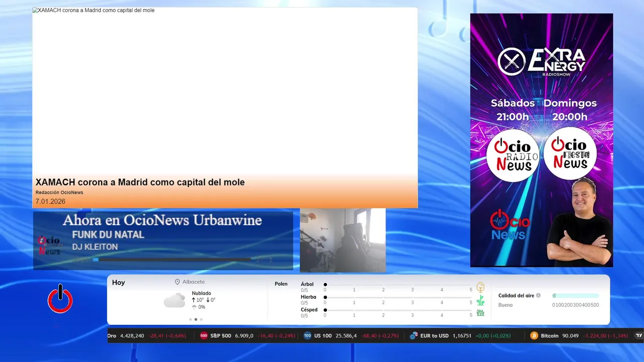Click the US 100 ticker badge icon

pos(307,336)
